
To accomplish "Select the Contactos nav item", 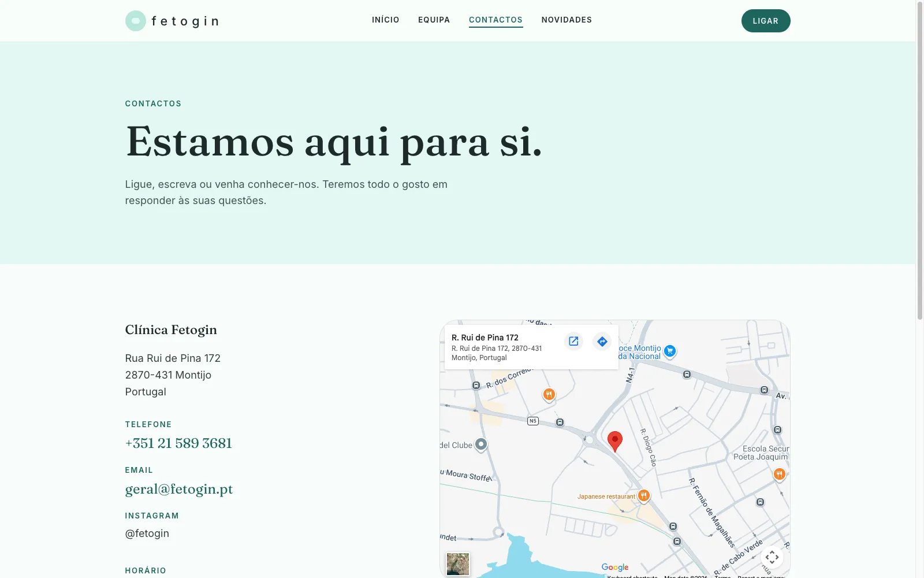I will (x=495, y=20).
